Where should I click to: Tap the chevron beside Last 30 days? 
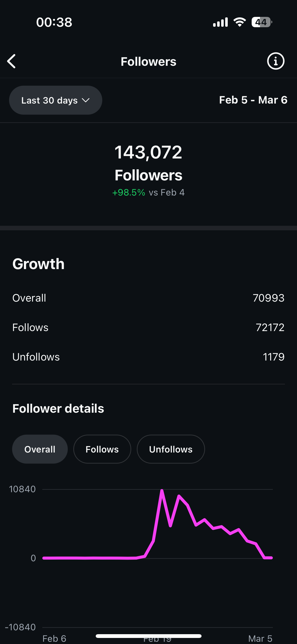click(86, 100)
